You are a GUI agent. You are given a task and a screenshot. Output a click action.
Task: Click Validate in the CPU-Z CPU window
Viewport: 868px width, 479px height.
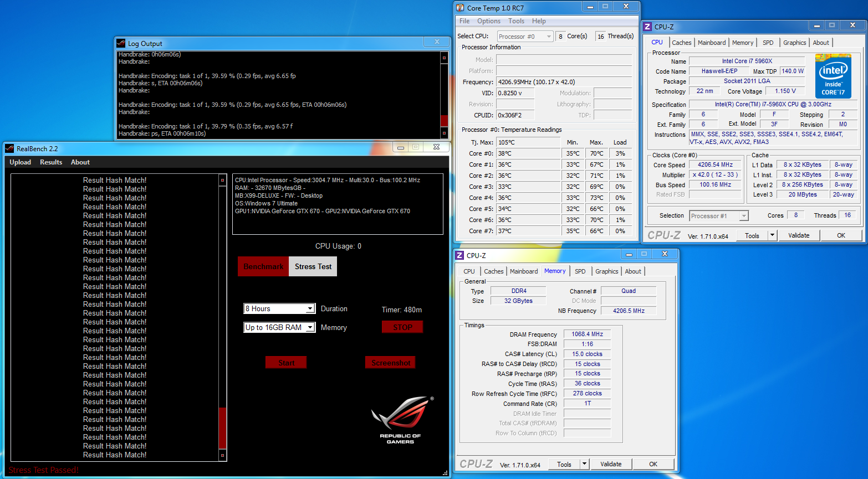pos(799,235)
